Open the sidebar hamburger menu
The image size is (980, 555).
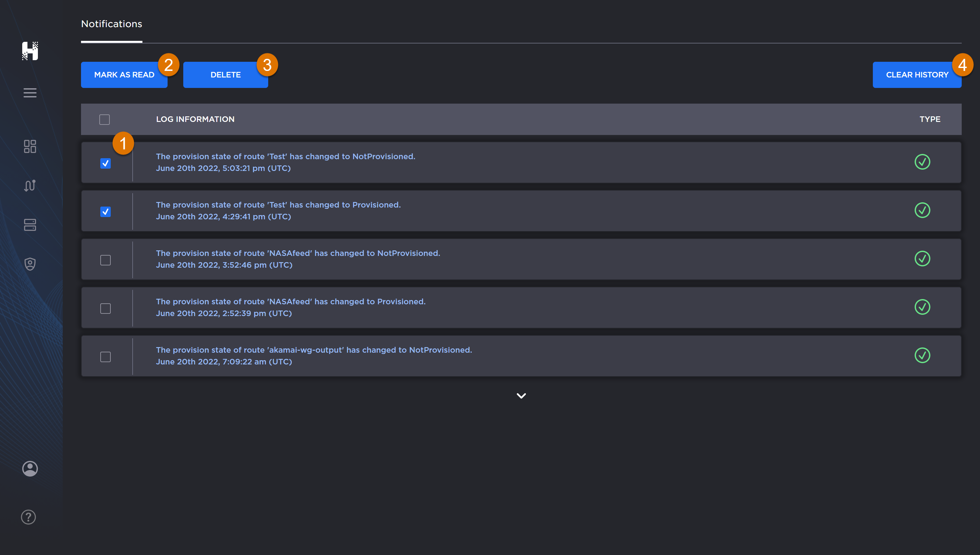point(30,92)
